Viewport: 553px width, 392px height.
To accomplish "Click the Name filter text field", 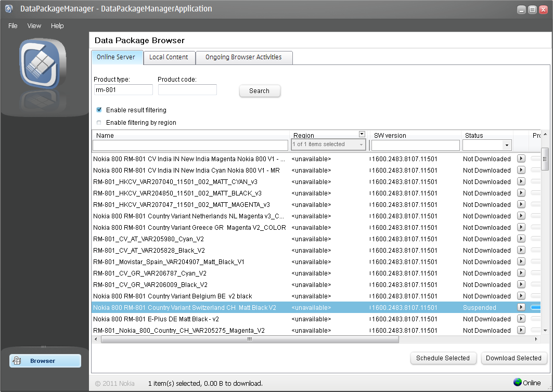I will coord(190,145).
